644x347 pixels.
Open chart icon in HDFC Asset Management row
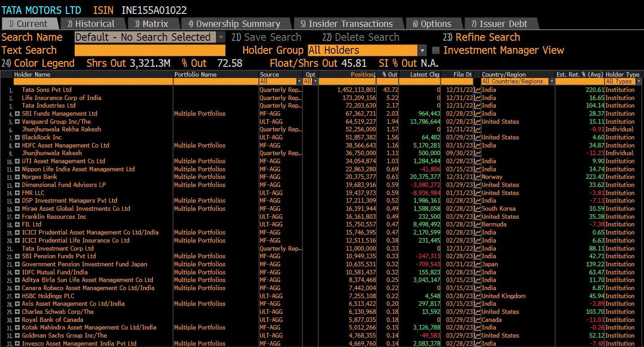click(478, 145)
